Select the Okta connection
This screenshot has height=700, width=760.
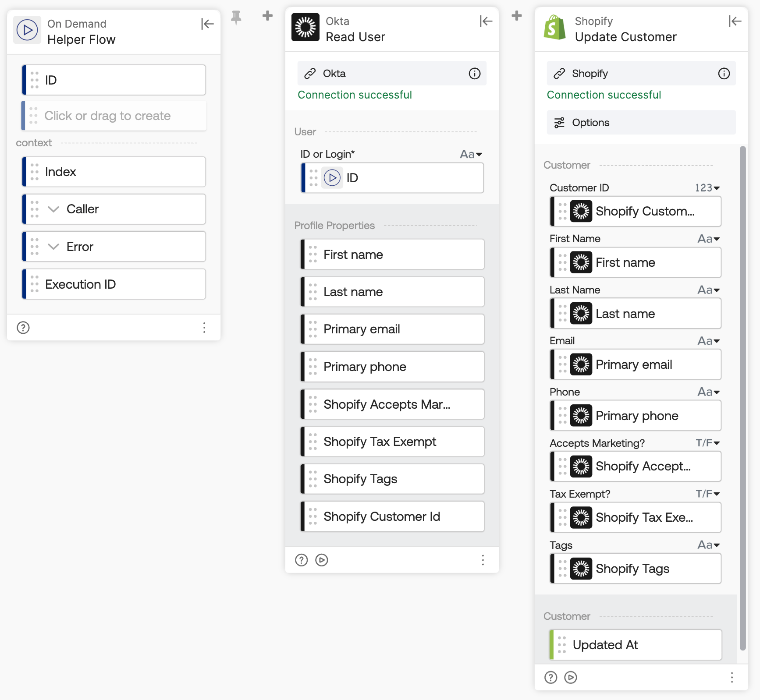coord(392,74)
